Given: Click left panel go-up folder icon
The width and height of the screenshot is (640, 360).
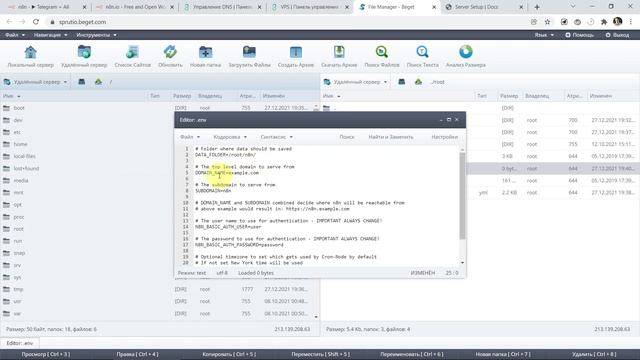Looking at the screenshot, I should click(x=98, y=82).
